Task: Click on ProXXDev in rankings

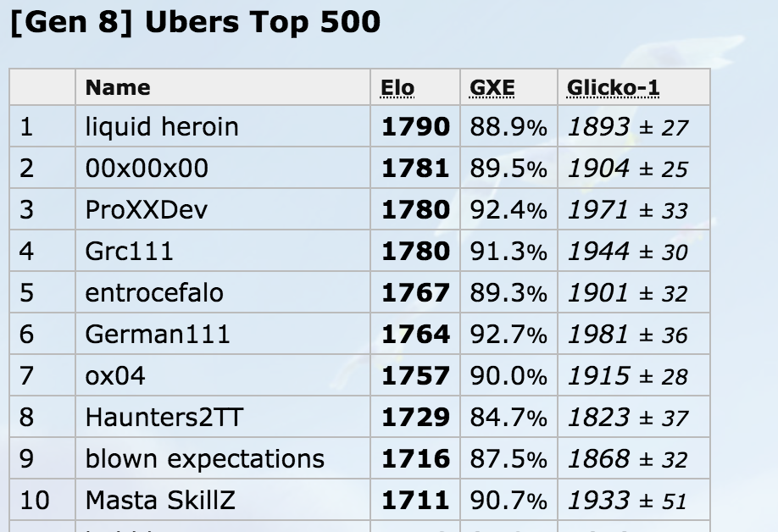Action: click(147, 210)
